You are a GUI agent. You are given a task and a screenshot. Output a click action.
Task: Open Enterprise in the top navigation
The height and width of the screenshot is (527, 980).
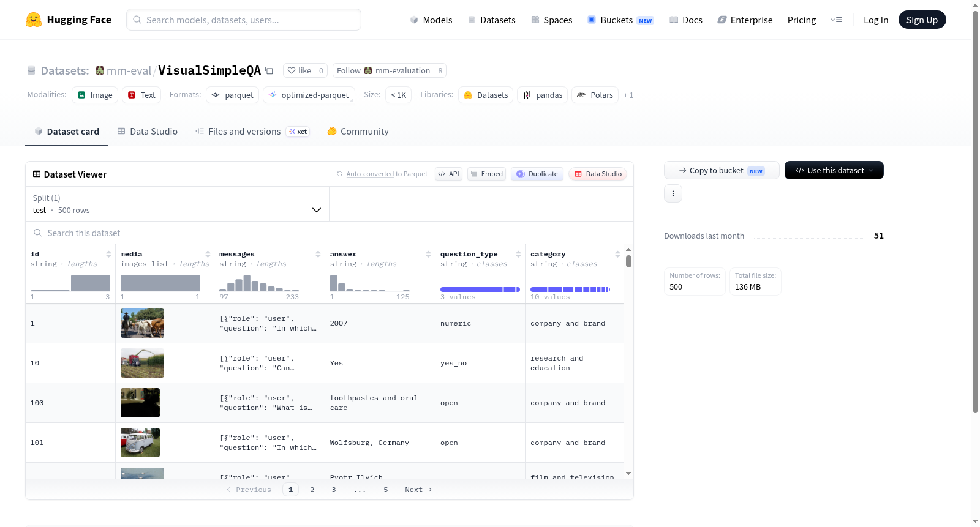[745, 20]
